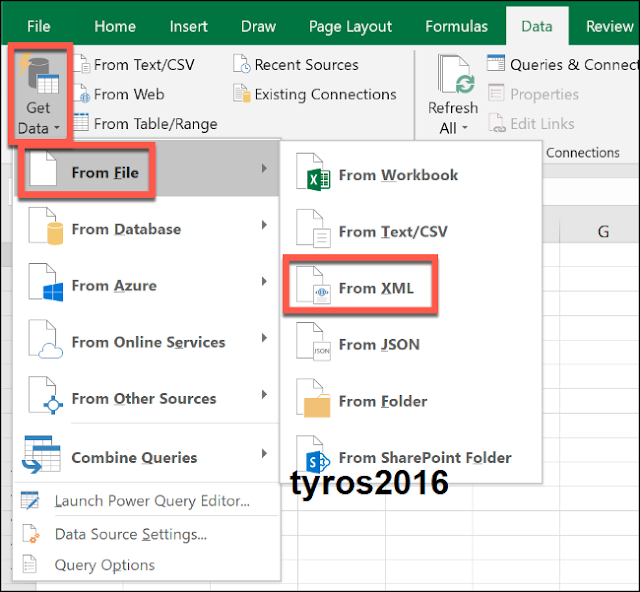This screenshot has width=640, height=592.
Task: Click Query Options text
Action: (104, 565)
